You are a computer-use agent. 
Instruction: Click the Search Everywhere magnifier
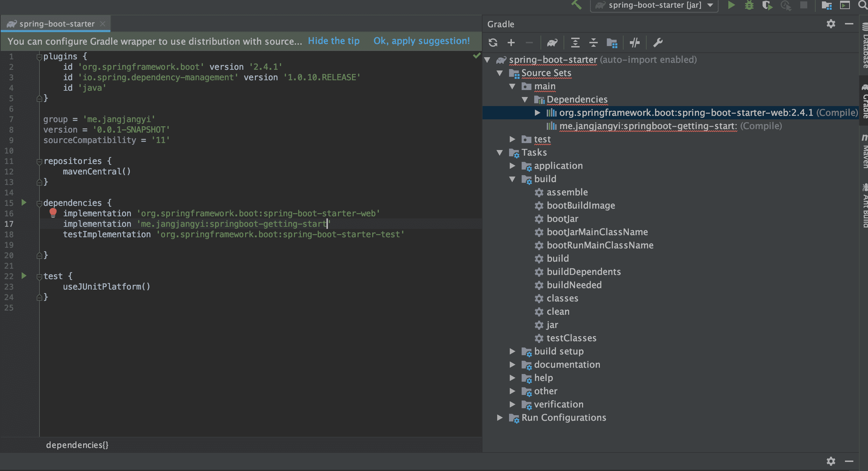point(863,5)
